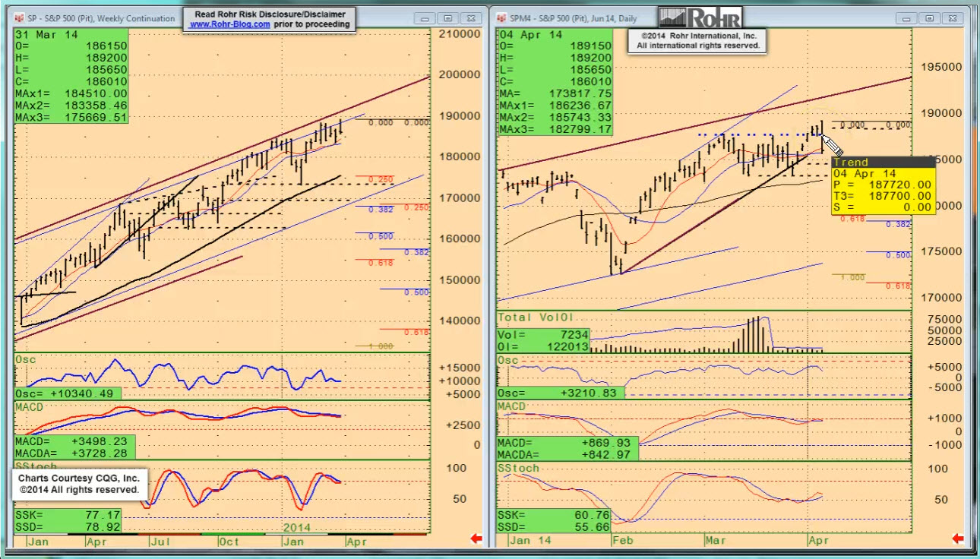Click the 31 Mar 14 price data box

(x=71, y=76)
